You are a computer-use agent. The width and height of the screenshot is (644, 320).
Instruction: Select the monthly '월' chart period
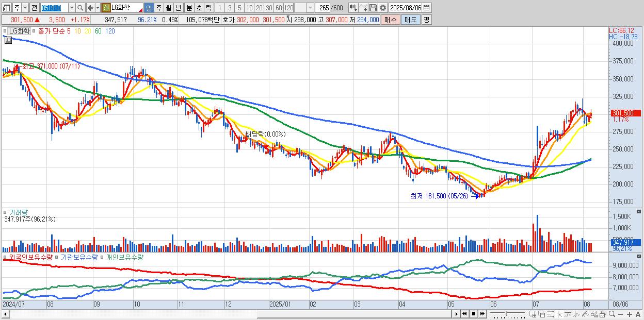[x=169, y=8]
